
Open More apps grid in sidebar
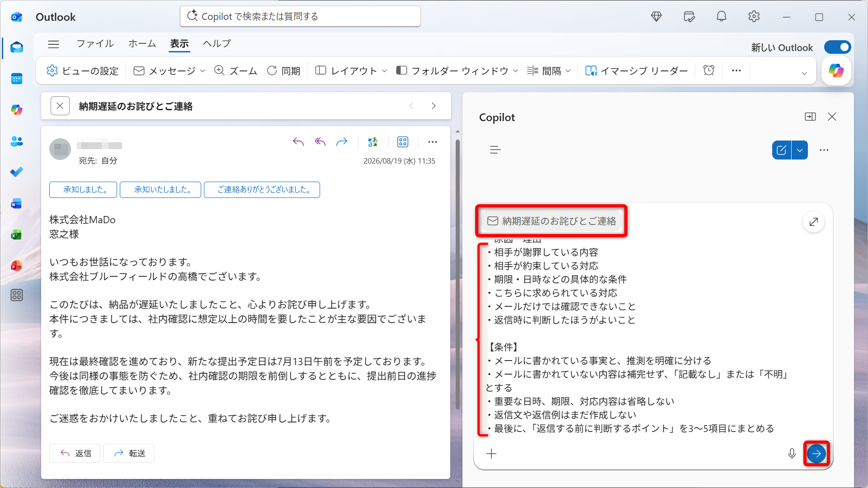click(17, 296)
